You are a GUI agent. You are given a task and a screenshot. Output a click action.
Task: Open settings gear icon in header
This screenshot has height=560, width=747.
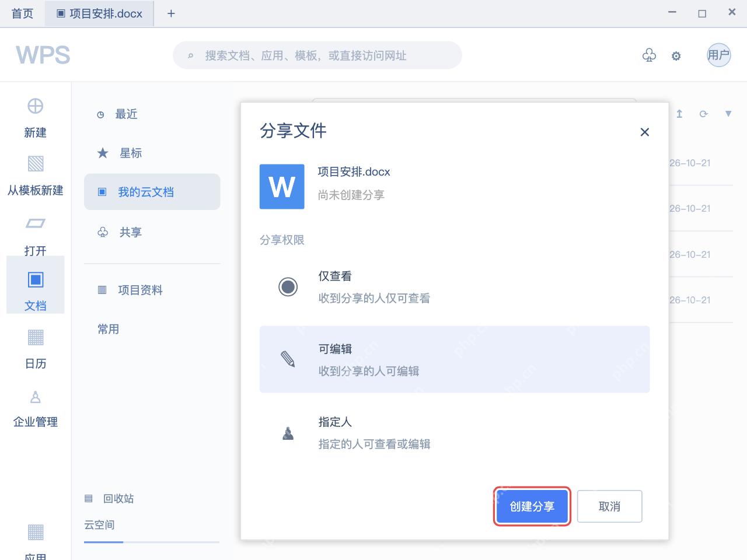676,56
